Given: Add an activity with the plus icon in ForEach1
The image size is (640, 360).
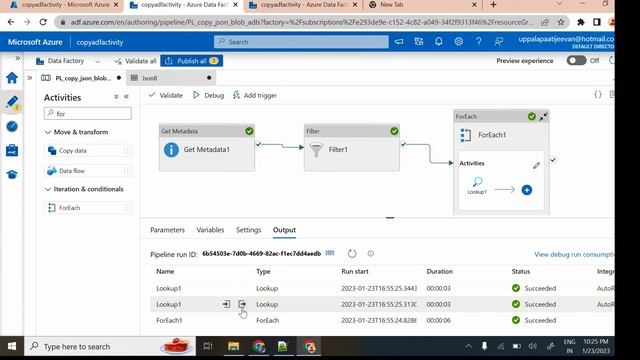Looking at the screenshot, I should coord(527,190).
